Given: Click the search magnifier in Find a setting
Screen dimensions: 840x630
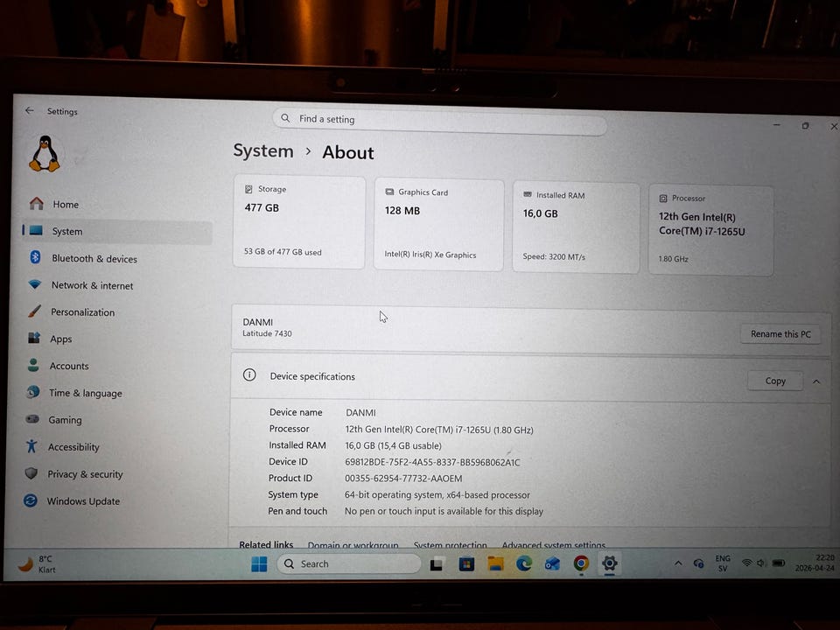Looking at the screenshot, I should point(285,118).
